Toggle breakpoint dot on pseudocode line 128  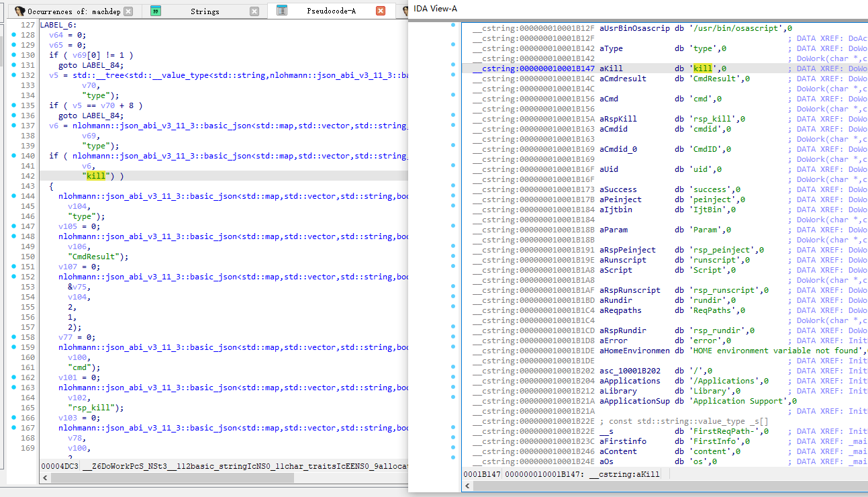[x=14, y=35]
